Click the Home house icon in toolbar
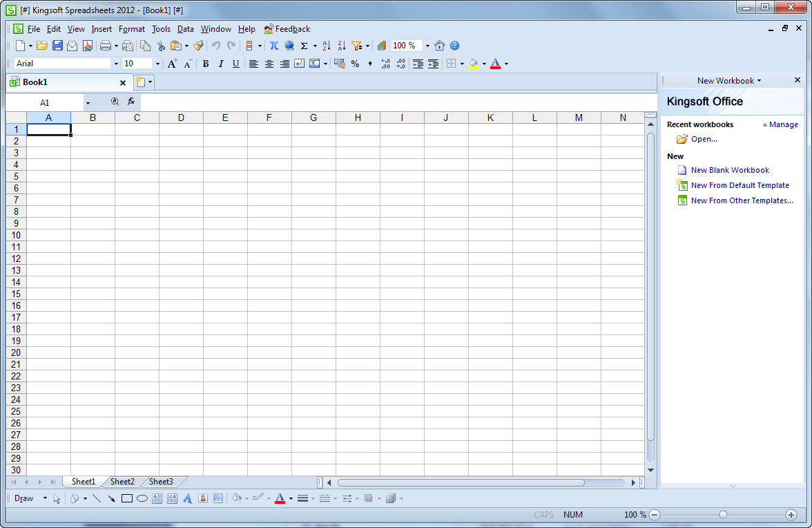Image resolution: width=812 pixels, height=528 pixels. pos(440,46)
